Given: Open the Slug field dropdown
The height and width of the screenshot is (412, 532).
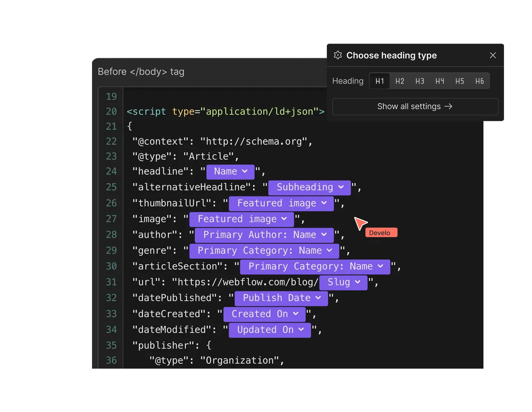Looking at the screenshot, I should (343, 282).
